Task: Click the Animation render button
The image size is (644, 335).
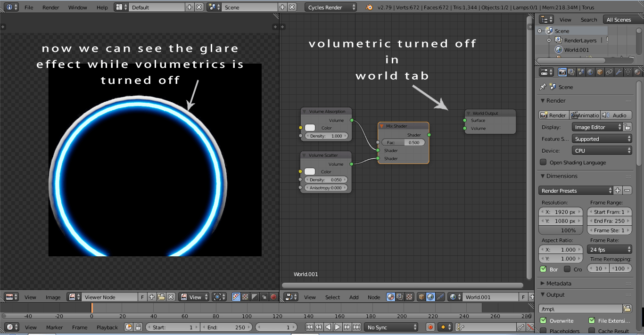Action: pyautogui.click(x=585, y=115)
